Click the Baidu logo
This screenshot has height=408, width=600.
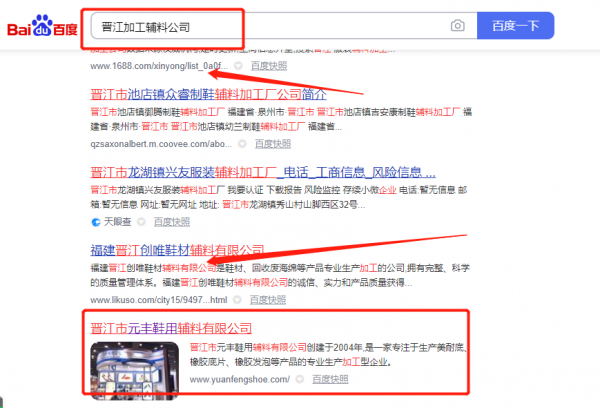(44, 25)
